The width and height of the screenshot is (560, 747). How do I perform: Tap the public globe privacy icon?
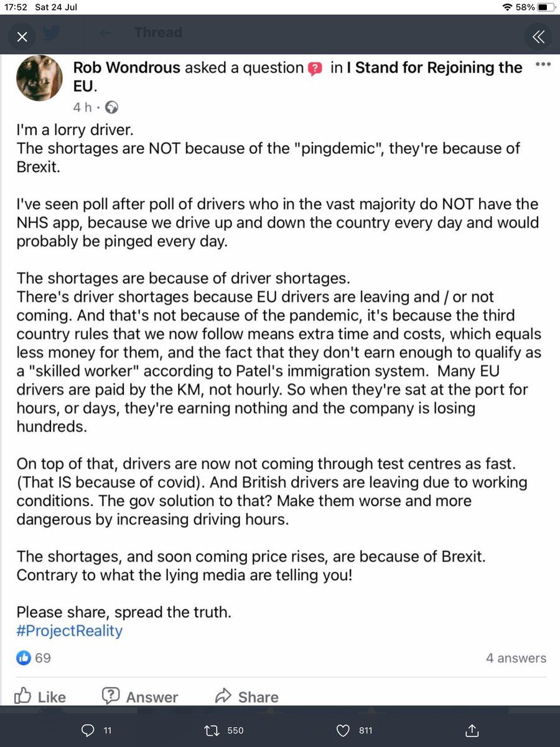112,107
